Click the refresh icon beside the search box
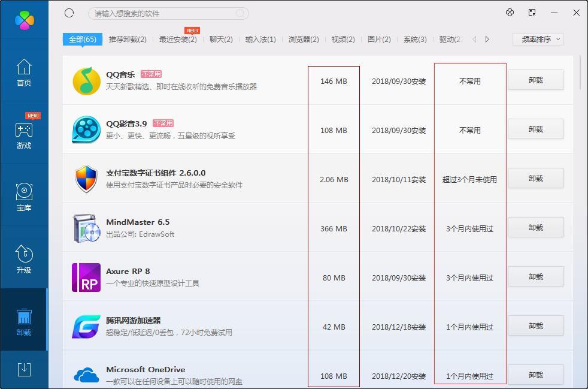 pyautogui.click(x=69, y=13)
